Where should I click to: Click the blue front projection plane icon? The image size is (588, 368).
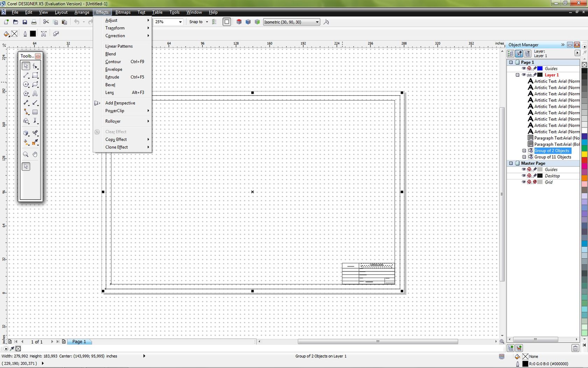(x=248, y=22)
